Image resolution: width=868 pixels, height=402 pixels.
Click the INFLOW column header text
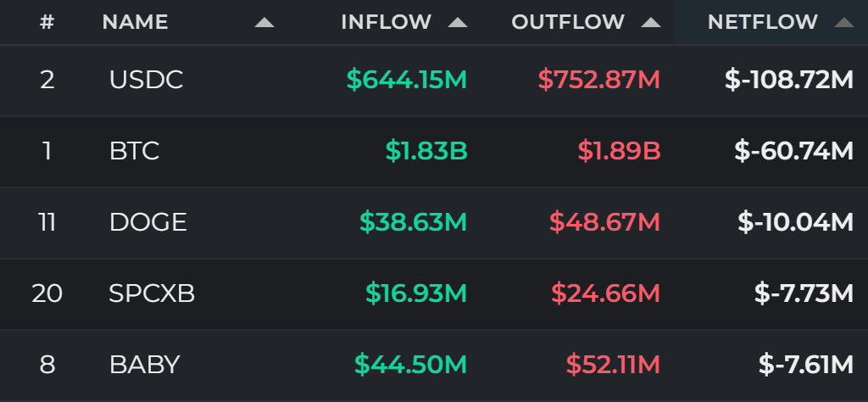click(386, 22)
